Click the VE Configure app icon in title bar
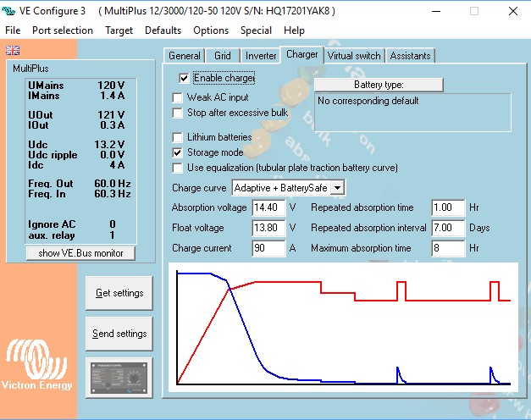Viewport: 531px width, 420px height. pyautogui.click(x=8, y=11)
